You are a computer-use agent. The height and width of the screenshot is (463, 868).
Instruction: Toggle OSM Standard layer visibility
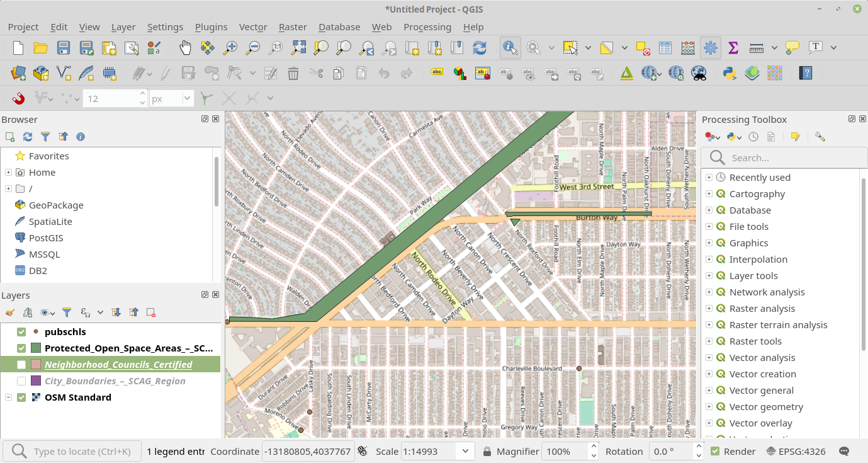(21, 397)
